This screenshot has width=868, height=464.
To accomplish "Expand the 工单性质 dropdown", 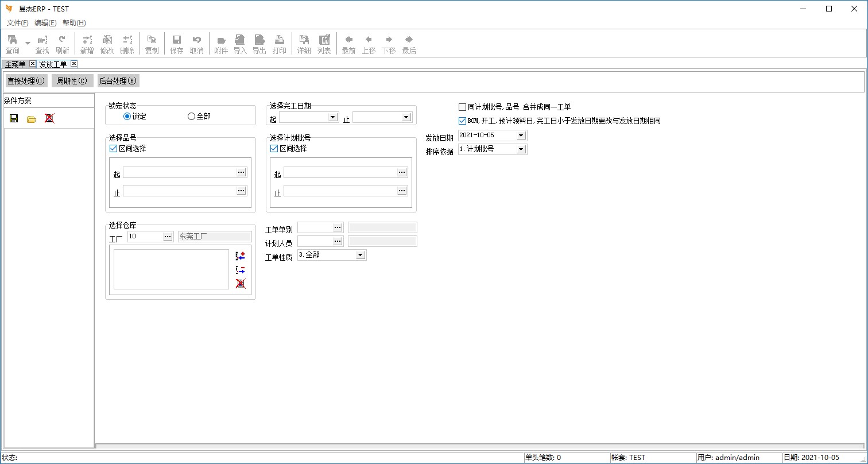I will pos(360,255).
